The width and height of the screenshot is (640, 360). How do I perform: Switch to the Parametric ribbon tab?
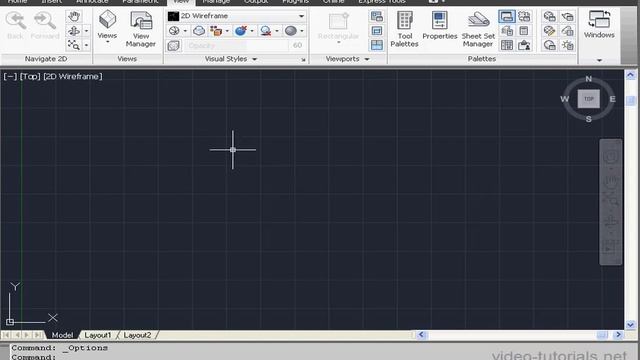[140, 2]
